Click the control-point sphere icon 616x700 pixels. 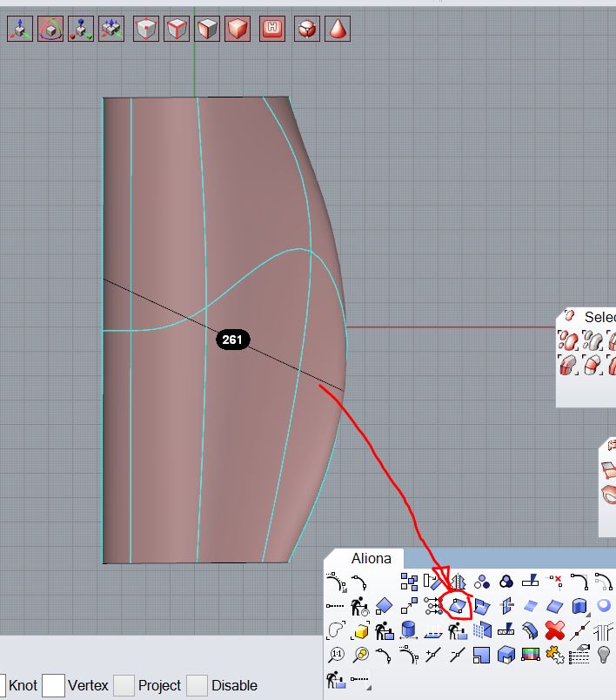pos(307,29)
